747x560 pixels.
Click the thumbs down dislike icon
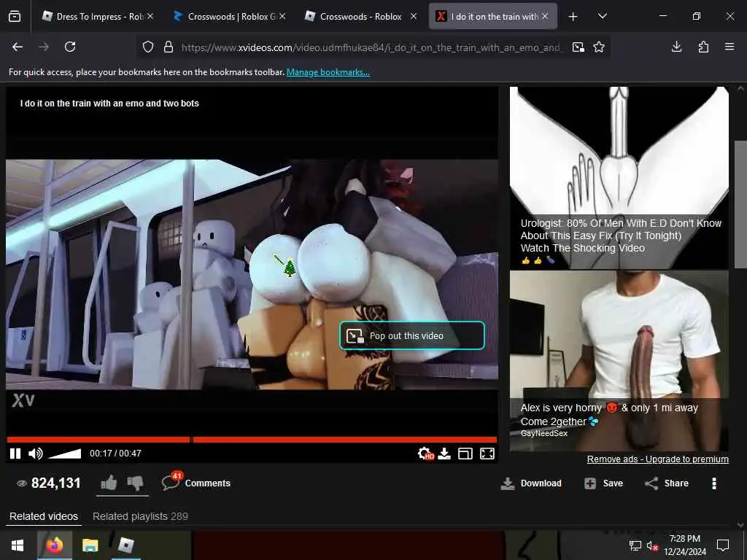tap(135, 483)
